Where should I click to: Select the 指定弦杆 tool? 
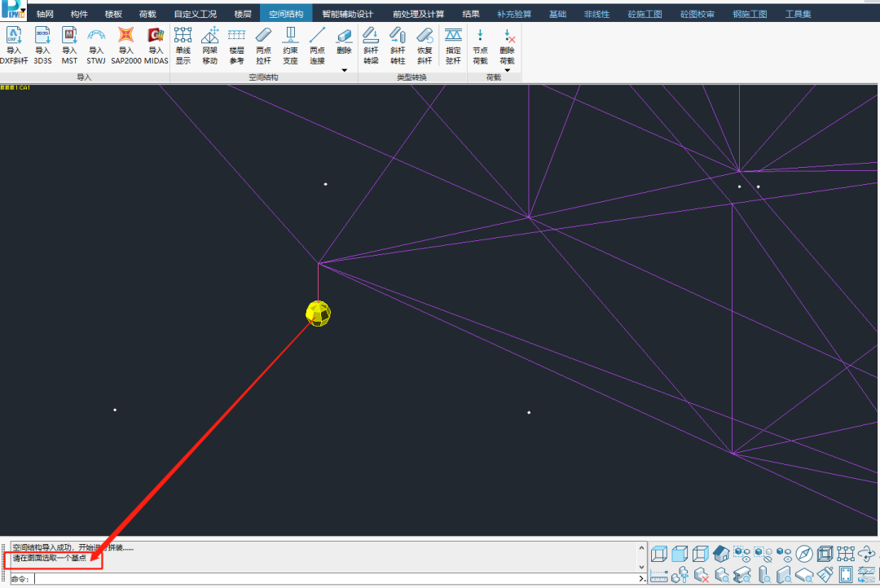coord(453,45)
